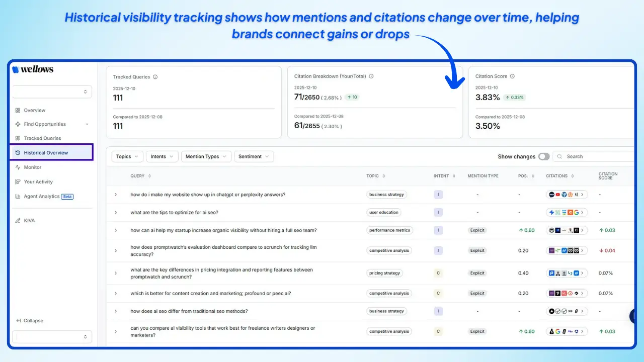
Task: Click the KIVA pencil icon
Action: click(x=18, y=221)
